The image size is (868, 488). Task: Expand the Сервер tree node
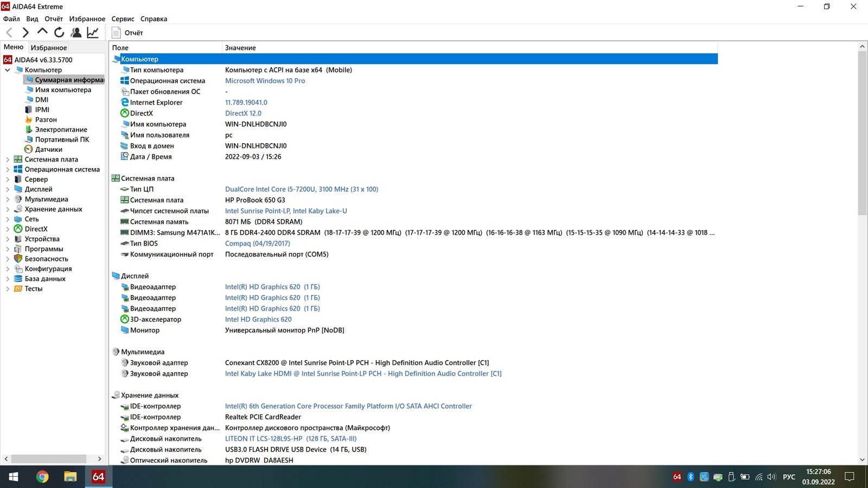(x=8, y=179)
